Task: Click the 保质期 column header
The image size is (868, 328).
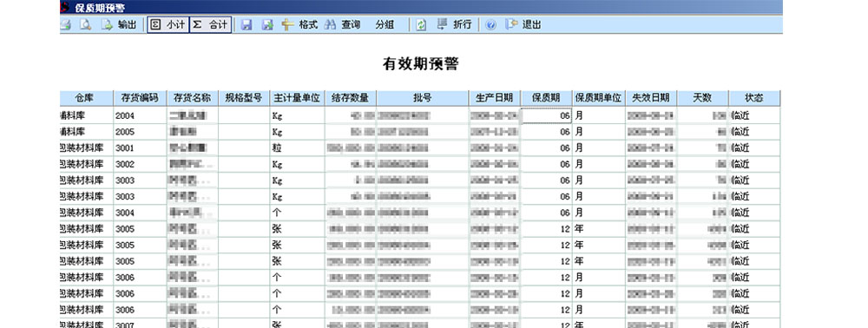Action: tap(546, 98)
